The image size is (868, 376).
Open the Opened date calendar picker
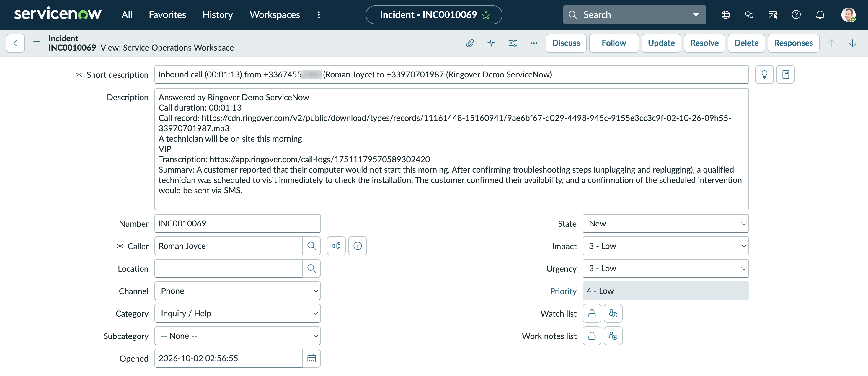311,359
